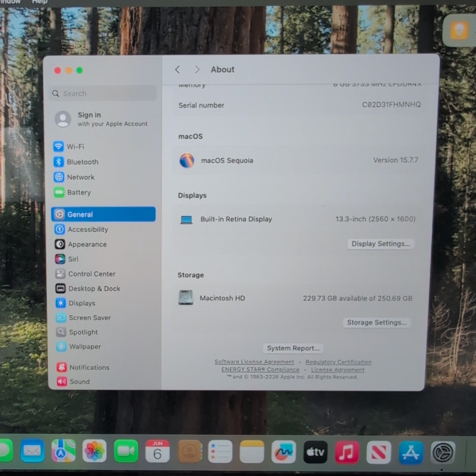
Task: Open the Regulatory Certification link
Action: pos(339,362)
